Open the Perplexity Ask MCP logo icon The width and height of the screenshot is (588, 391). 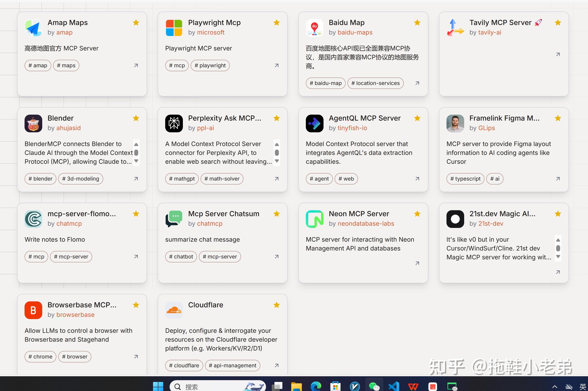174,123
